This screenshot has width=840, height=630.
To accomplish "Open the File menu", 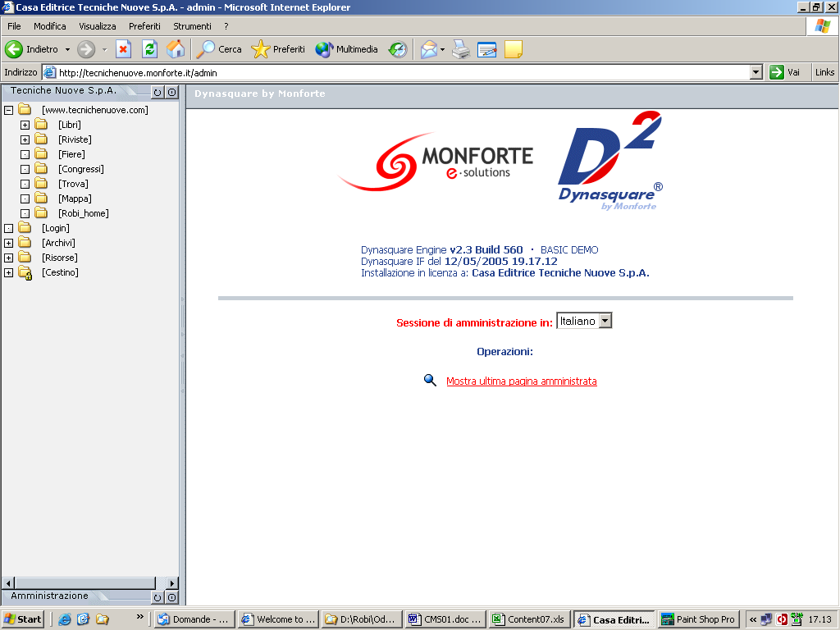I will [x=14, y=26].
